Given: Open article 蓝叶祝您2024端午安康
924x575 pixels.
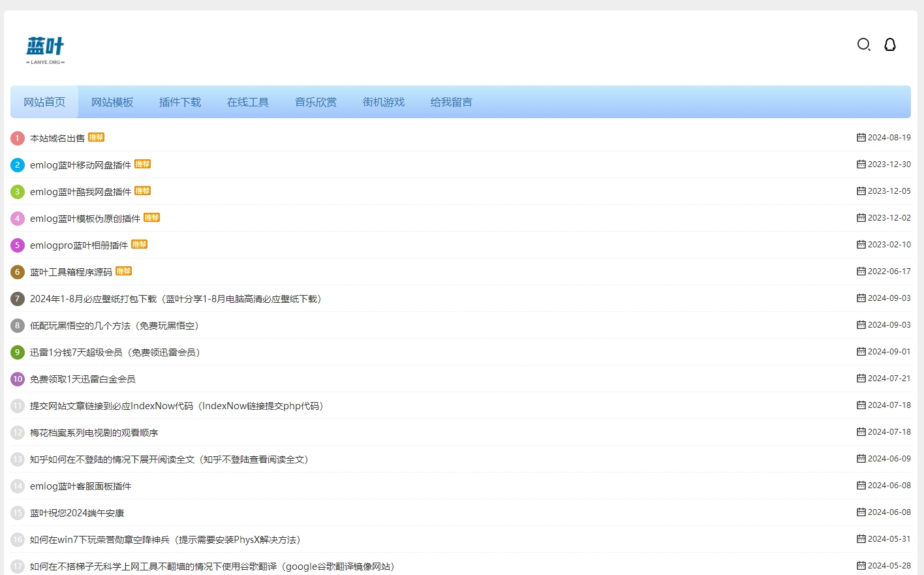Looking at the screenshot, I should pyautogui.click(x=77, y=513).
